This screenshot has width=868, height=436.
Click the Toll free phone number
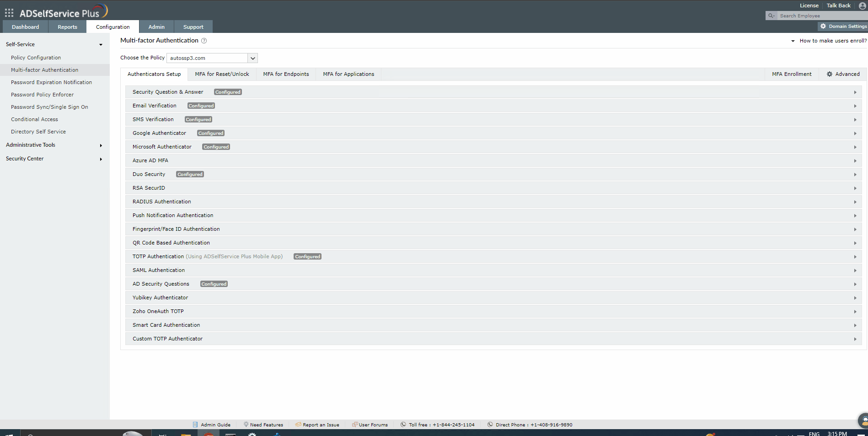coord(454,425)
